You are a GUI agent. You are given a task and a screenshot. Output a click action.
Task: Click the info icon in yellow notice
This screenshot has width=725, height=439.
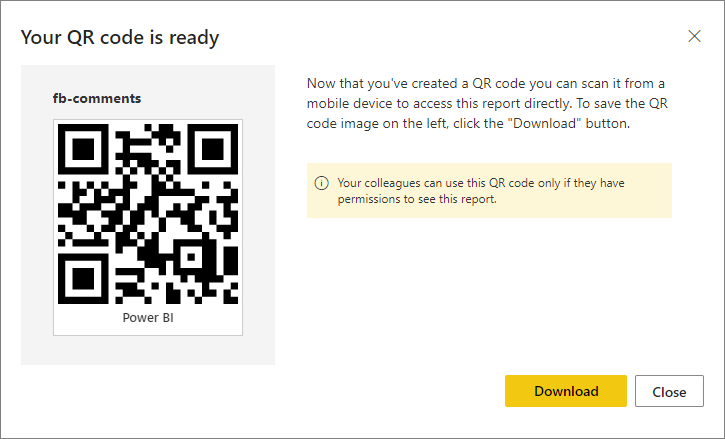[x=321, y=183]
